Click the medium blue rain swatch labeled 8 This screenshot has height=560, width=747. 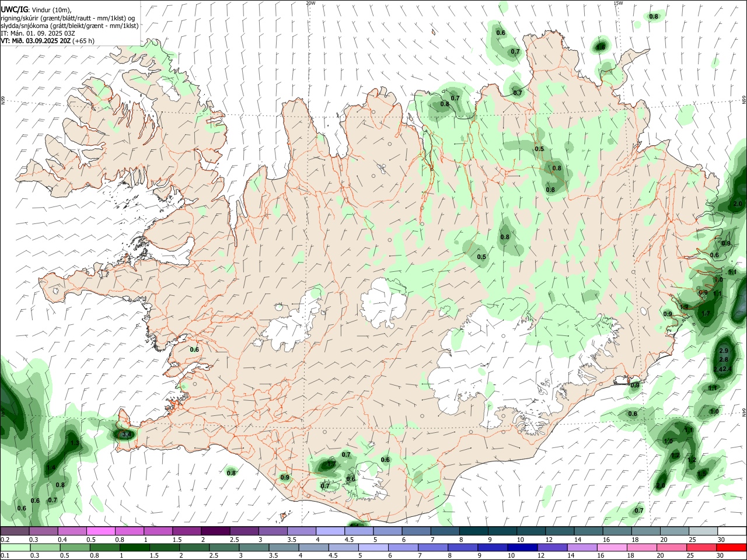tap(462, 547)
